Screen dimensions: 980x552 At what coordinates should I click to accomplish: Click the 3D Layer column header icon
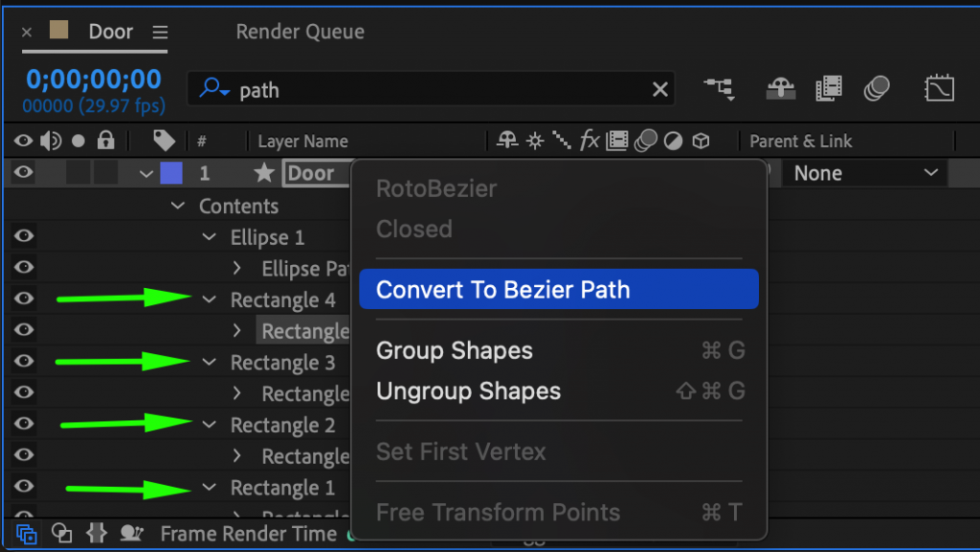[702, 141]
